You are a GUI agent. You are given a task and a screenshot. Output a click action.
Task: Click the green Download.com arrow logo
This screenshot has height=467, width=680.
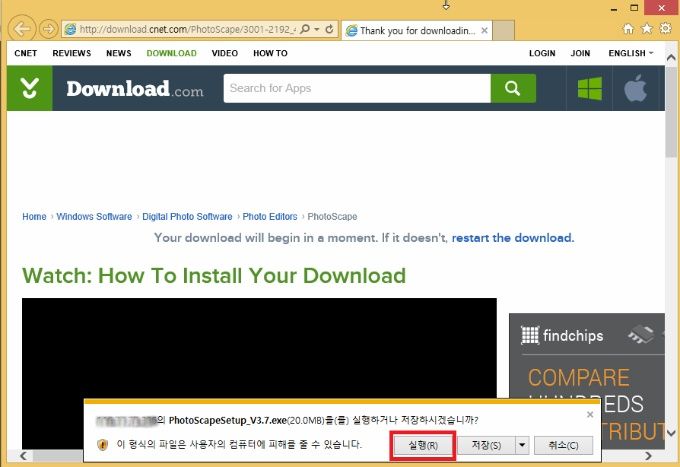pyautogui.click(x=29, y=88)
